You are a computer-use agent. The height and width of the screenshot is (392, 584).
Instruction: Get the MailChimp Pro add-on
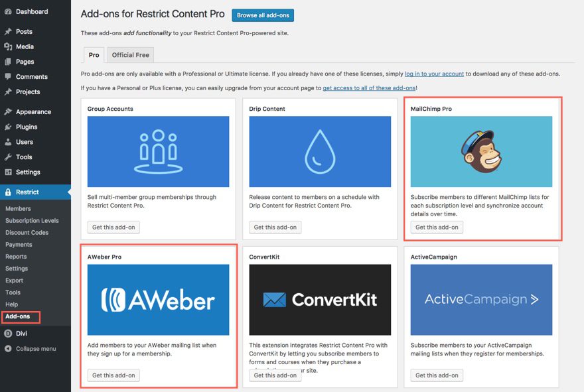[x=437, y=228]
